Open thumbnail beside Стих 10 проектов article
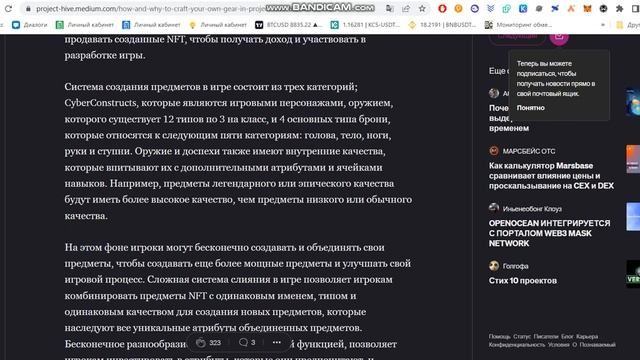 click(x=633, y=274)
